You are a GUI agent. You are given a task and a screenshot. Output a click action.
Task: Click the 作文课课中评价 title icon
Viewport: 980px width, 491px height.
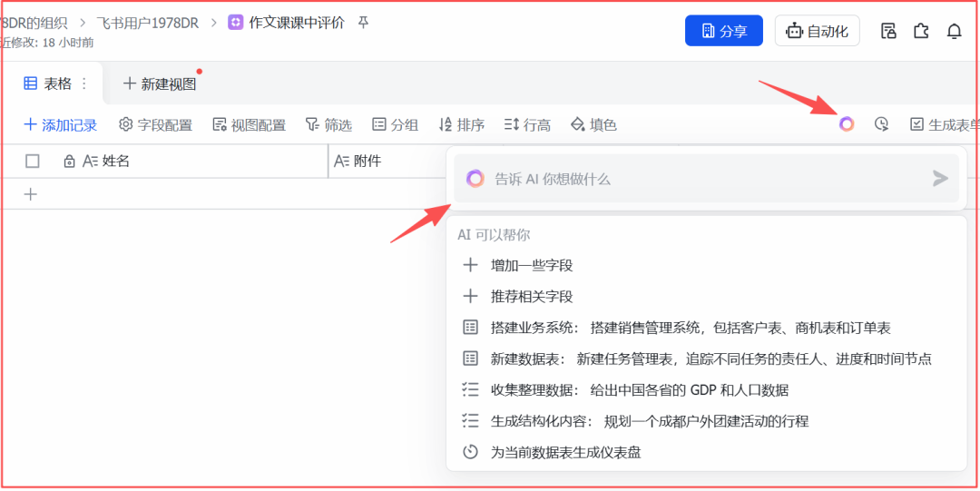(235, 23)
